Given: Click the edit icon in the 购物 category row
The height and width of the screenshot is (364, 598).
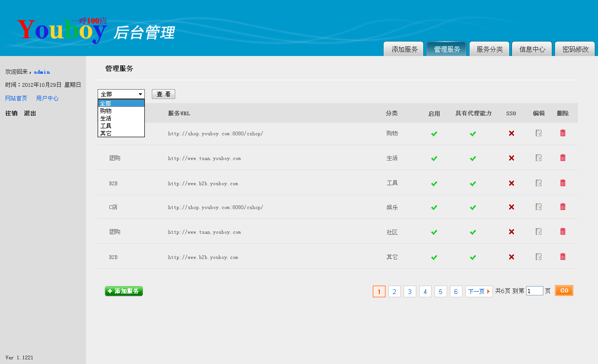Looking at the screenshot, I should [539, 133].
